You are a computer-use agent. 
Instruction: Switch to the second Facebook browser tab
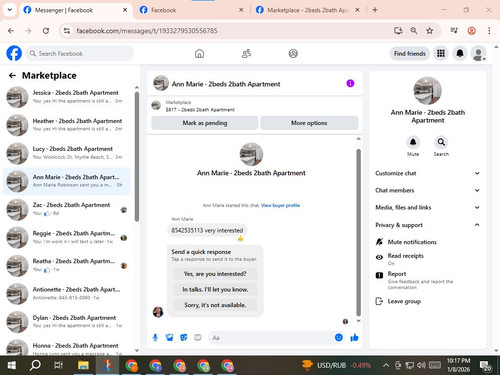tap(191, 10)
